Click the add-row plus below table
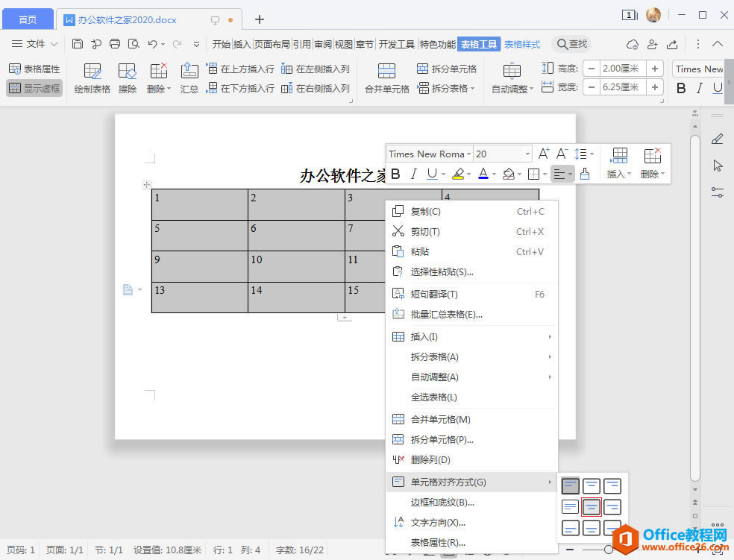The image size is (734, 560). (x=345, y=318)
